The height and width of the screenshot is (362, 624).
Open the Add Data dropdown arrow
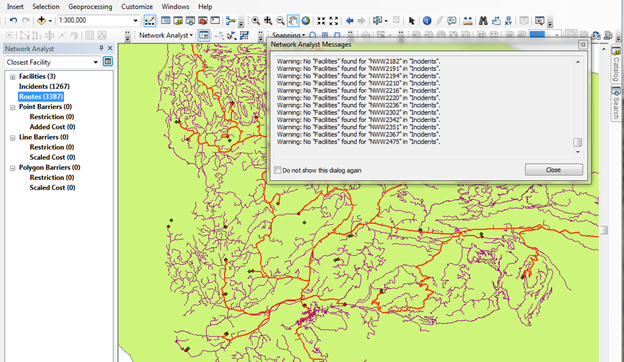coord(50,21)
